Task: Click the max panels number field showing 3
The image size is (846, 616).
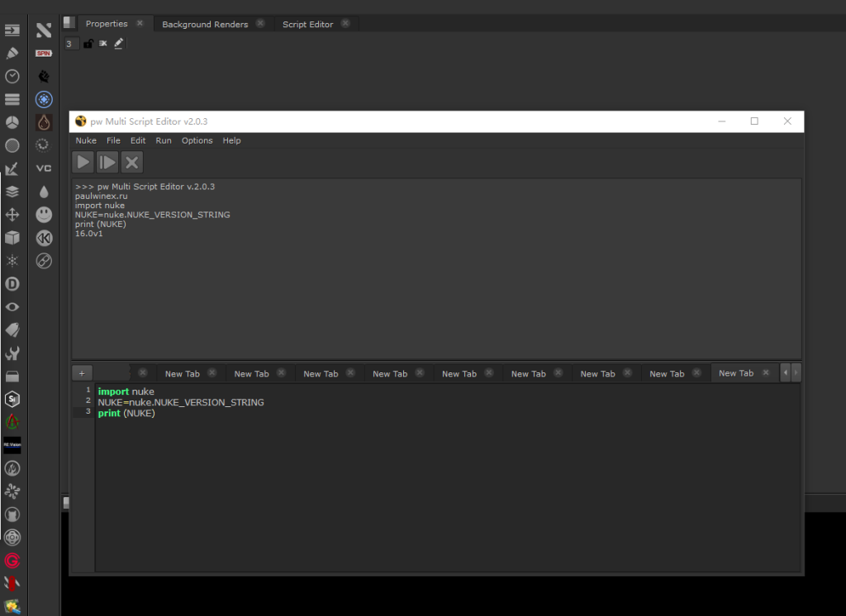Action: [72, 44]
